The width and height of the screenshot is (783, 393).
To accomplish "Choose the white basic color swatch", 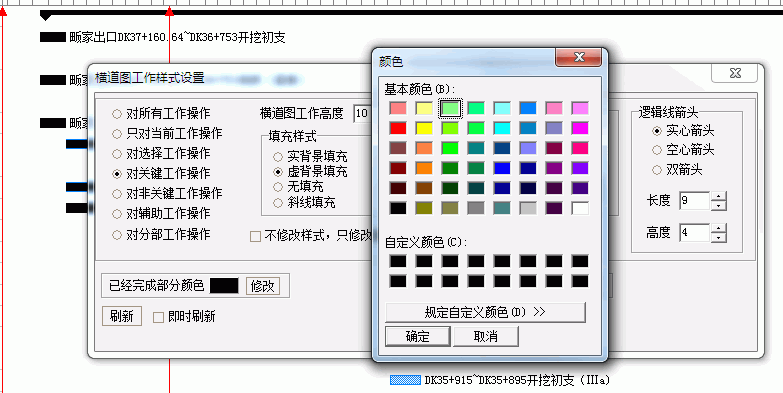I will [580, 208].
